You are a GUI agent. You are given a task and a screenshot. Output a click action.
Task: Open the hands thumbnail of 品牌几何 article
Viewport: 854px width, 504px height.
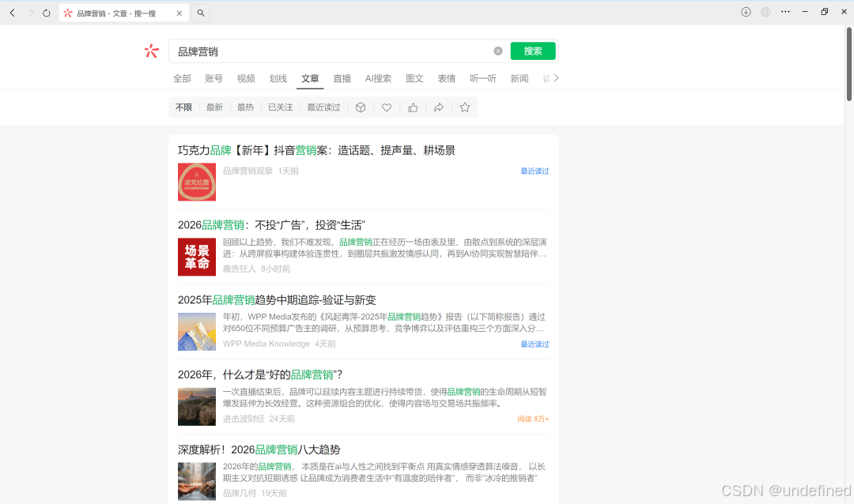tap(197, 481)
